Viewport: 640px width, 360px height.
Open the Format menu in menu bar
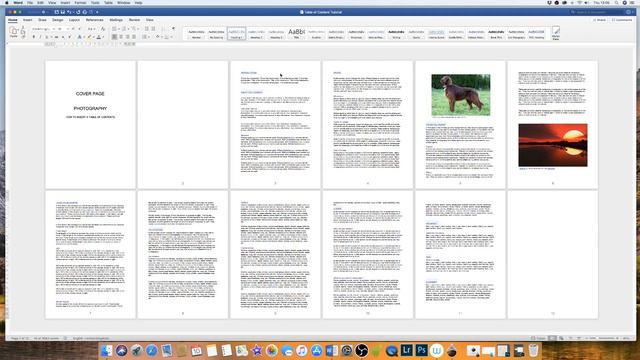tap(80, 3)
